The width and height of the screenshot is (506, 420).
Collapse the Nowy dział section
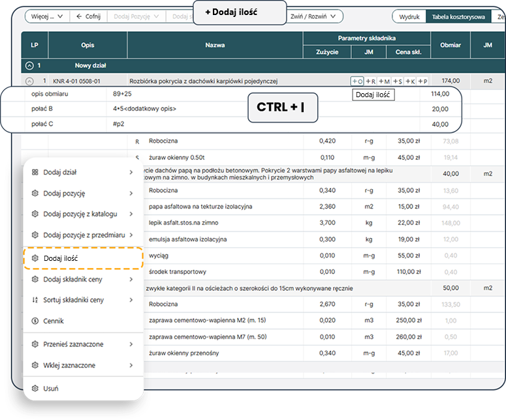tap(29, 66)
